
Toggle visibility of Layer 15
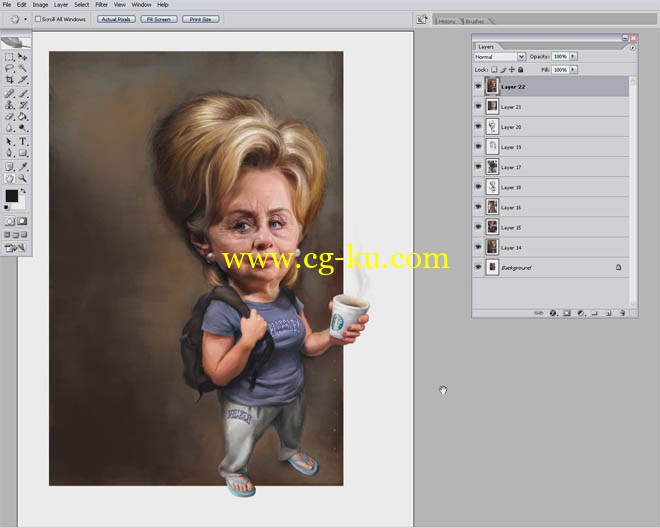click(478, 227)
